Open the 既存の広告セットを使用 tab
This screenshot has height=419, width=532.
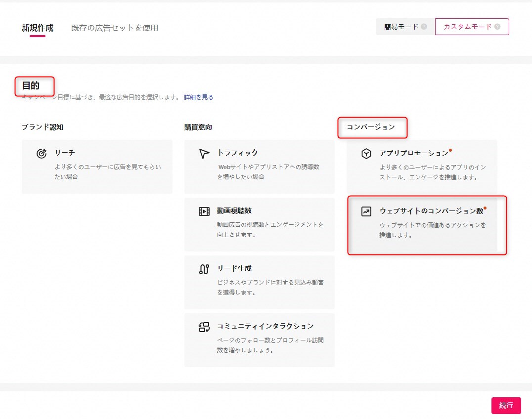115,28
